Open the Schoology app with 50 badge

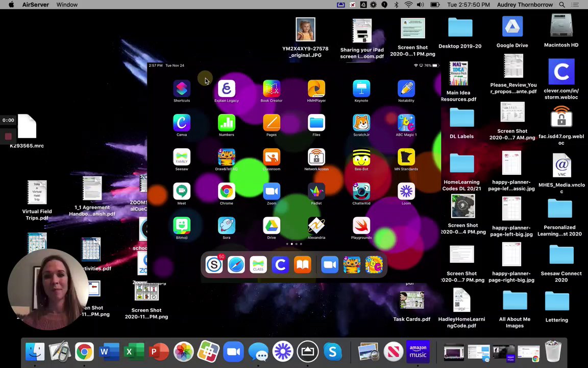(214, 265)
